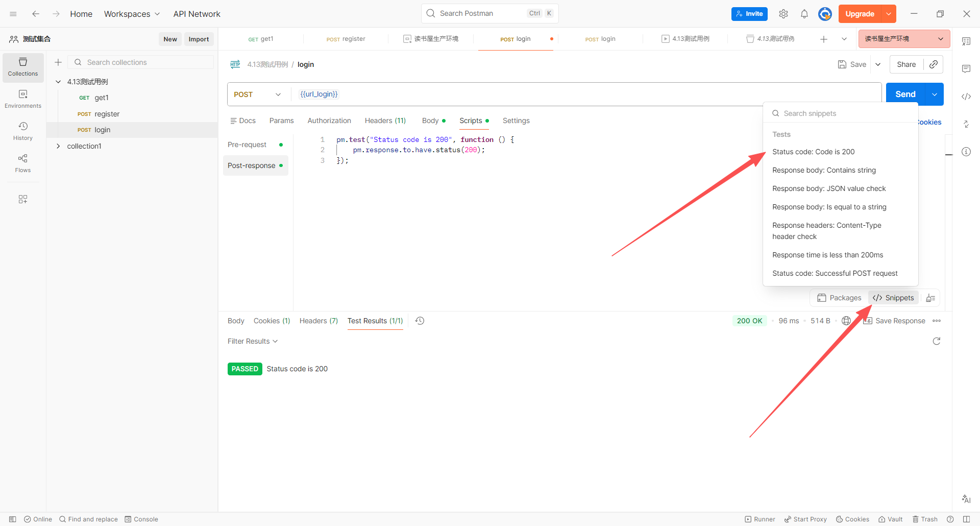Viewport: 980px width, 526px height.
Task: Open response more options ellipsis
Action: (937, 321)
